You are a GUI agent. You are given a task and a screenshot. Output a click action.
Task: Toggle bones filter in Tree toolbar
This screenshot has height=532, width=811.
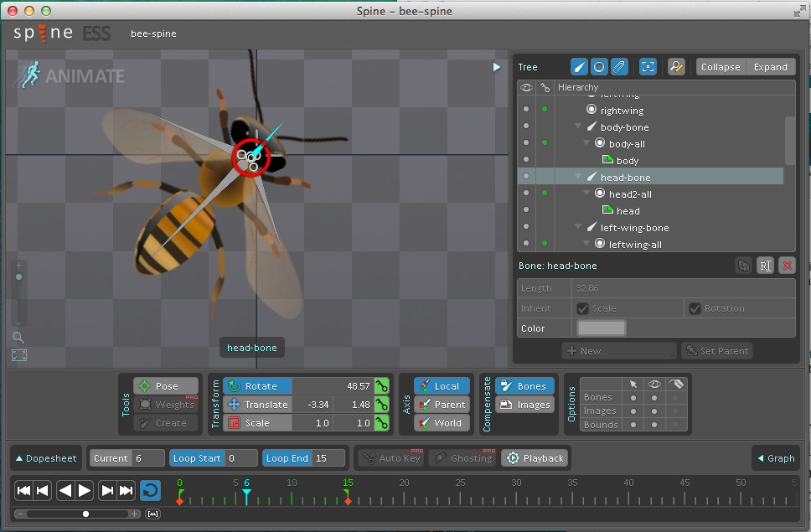(x=579, y=67)
